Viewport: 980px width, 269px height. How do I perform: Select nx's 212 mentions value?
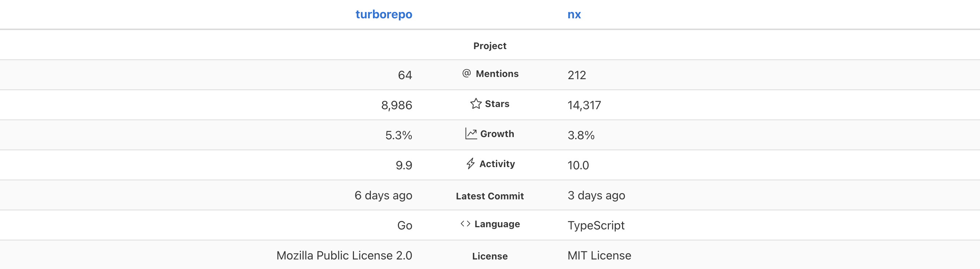point(577,75)
